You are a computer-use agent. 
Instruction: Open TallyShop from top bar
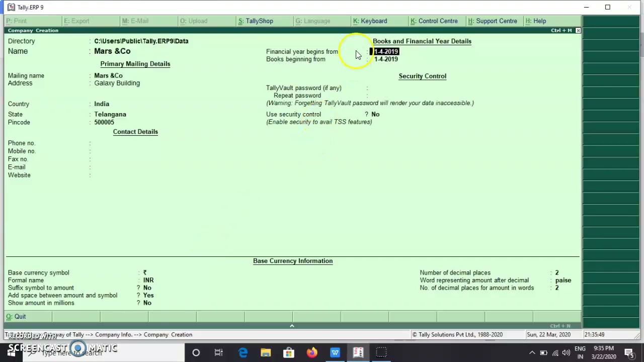[x=256, y=21]
